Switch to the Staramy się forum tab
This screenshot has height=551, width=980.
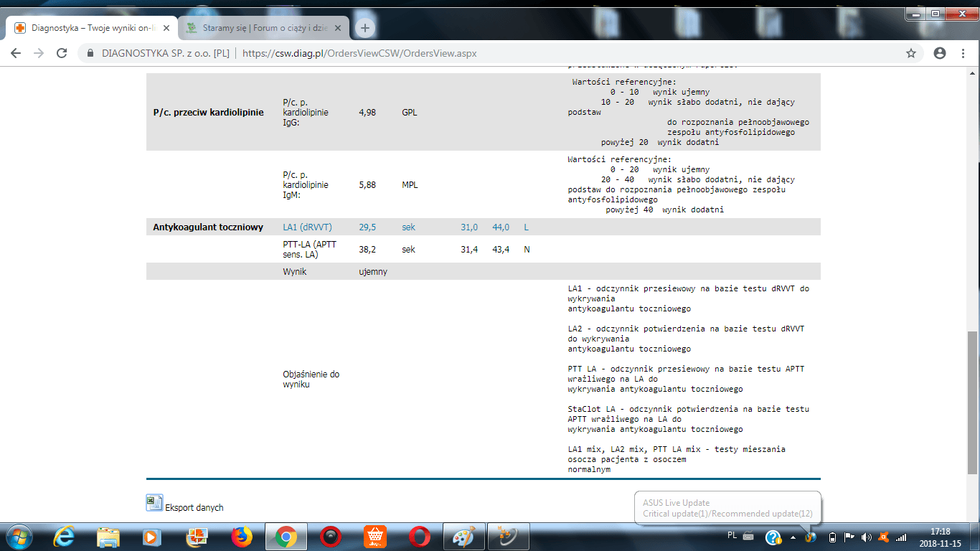[255, 28]
